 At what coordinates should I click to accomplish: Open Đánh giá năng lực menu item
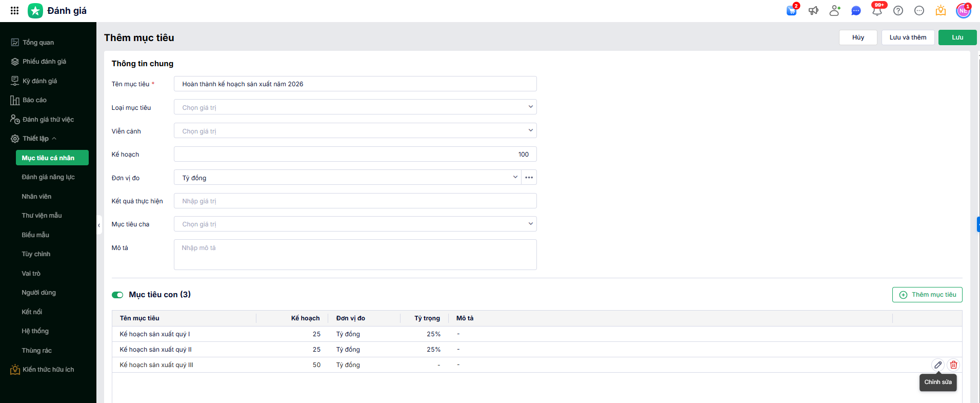point(48,177)
